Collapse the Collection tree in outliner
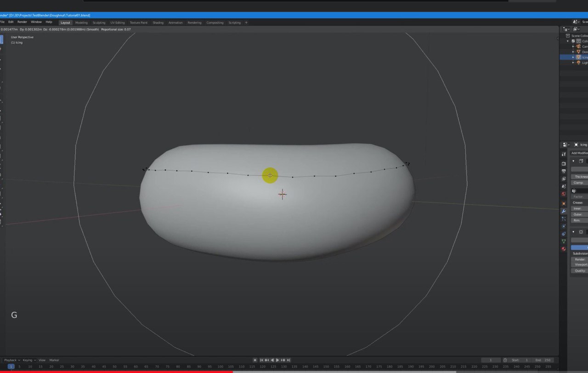Viewport: 588px width, 373px height. (x=568, y=41)
